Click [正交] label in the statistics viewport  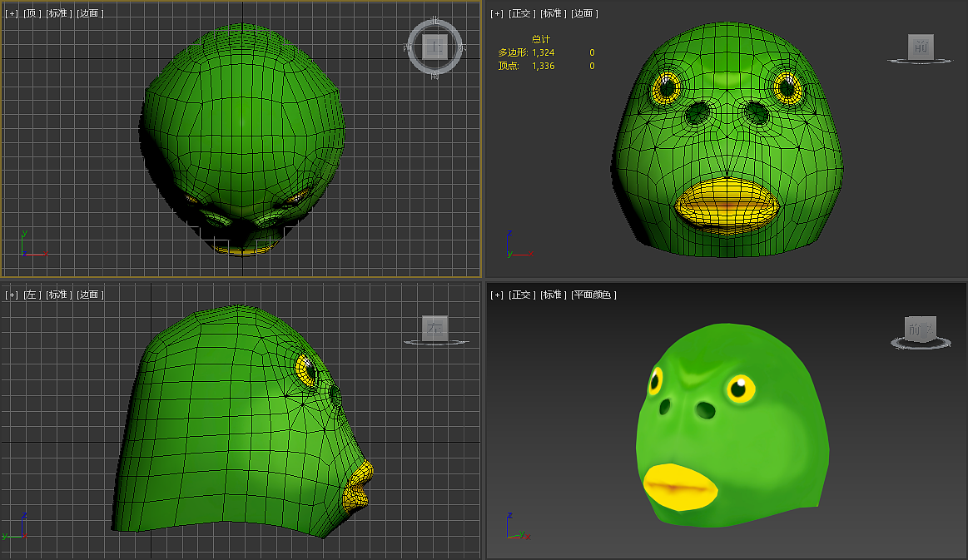coord(522,13)
